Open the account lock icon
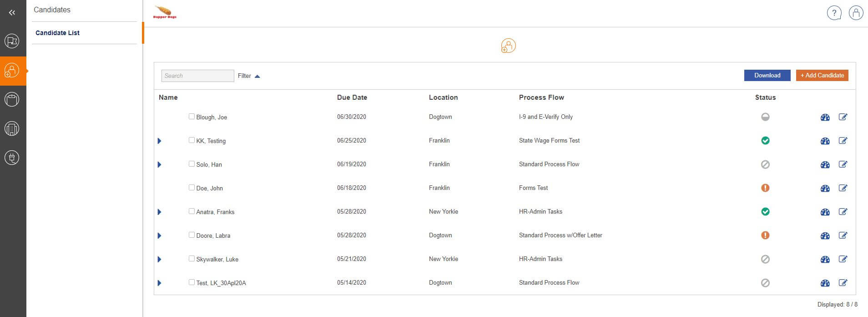The width and height of the screenshot is (868, 317). tap(856, 13)
